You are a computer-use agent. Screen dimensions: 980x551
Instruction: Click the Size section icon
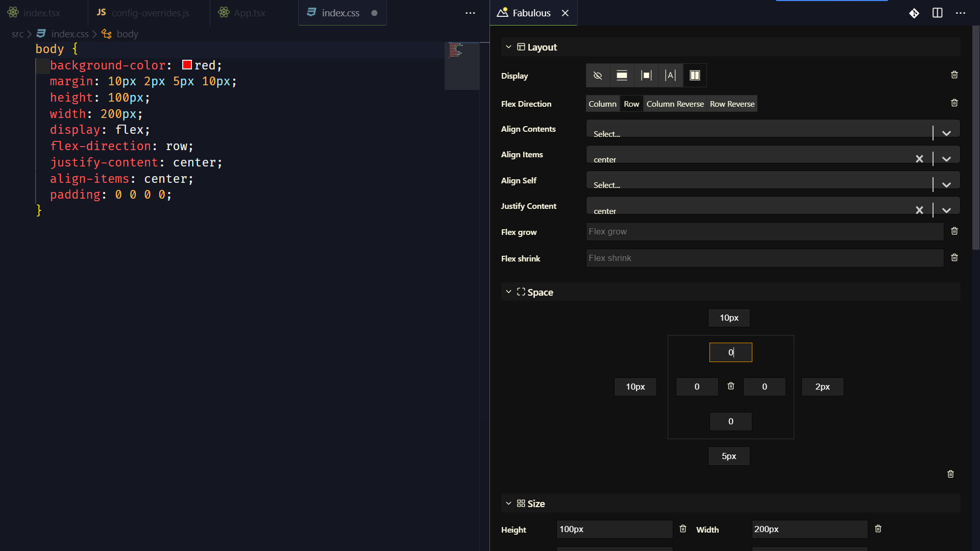[521, 503]
